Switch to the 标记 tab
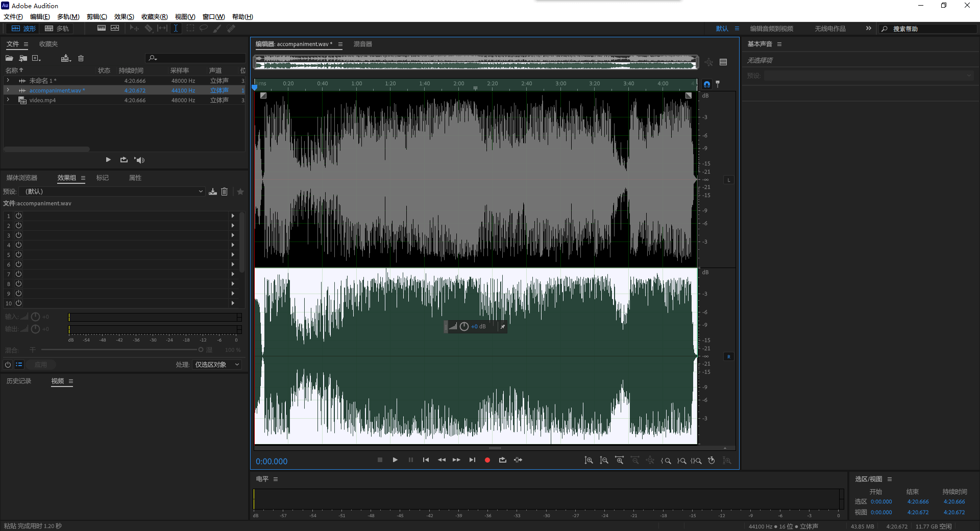 pyautogui.click(x=102, y=178)
